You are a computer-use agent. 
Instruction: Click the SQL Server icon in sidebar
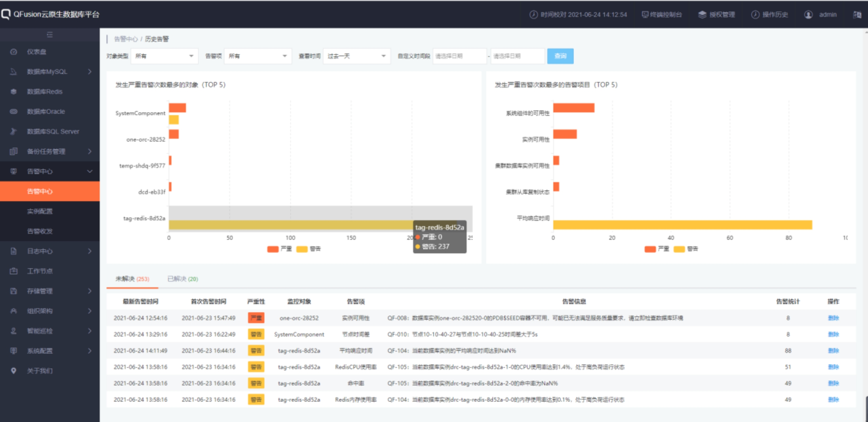(14, 131)
